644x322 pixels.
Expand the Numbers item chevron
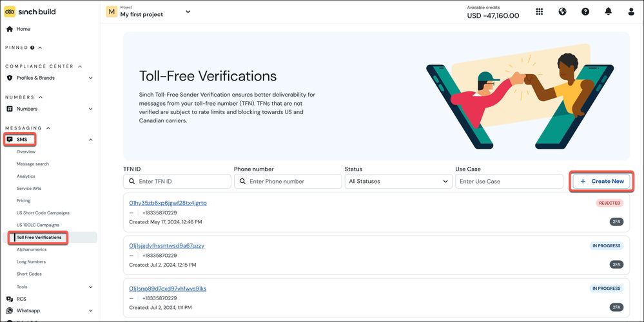(x=91, y=109)
